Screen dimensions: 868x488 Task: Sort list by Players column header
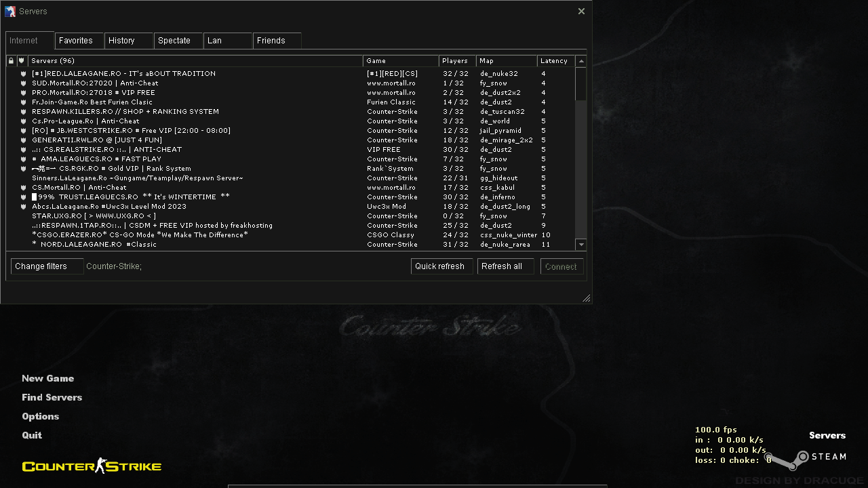click(x=457, y=61)
